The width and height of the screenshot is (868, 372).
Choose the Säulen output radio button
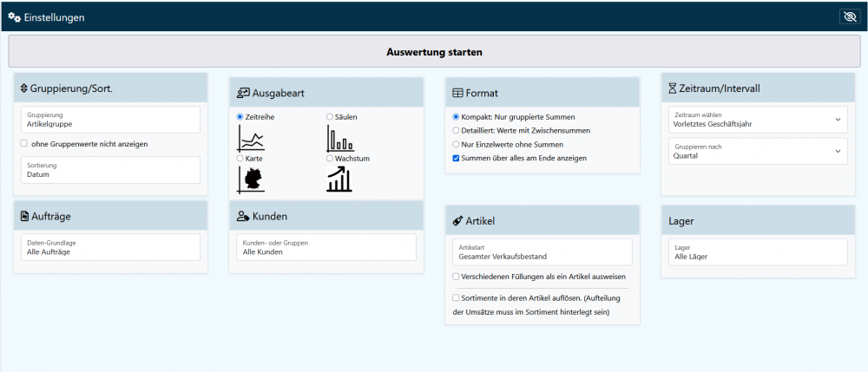pos(329,116)
